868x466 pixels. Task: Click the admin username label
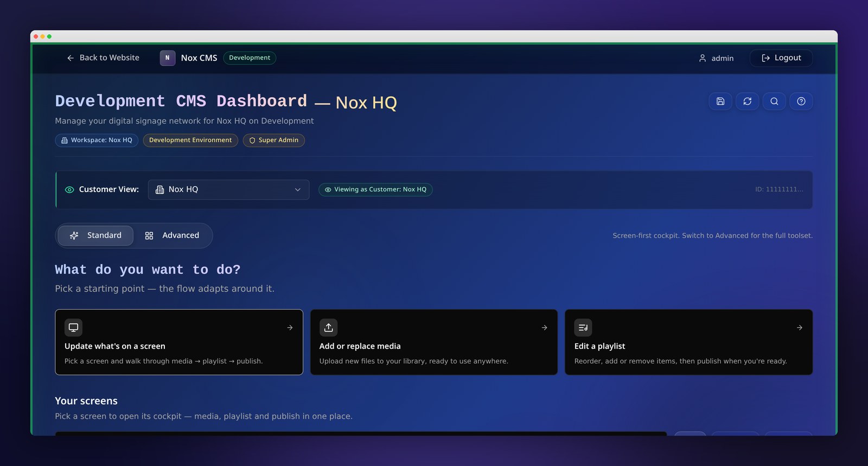click(x=723, y=58)
